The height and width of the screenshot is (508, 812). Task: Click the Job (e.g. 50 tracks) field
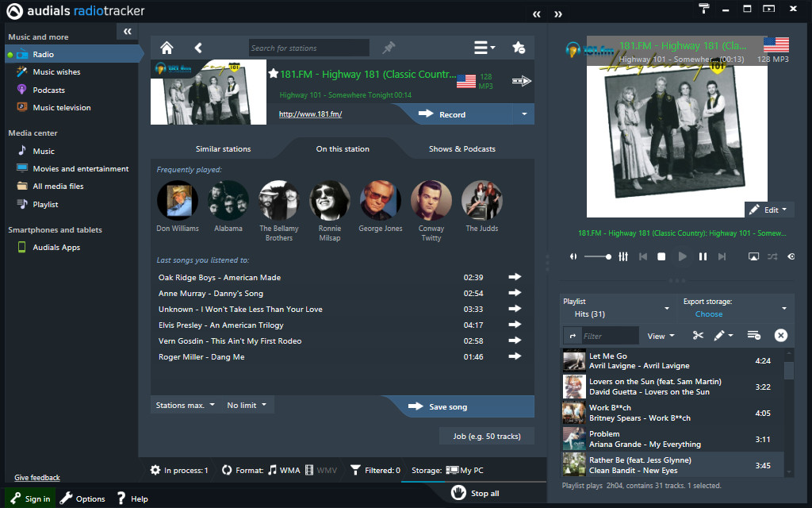(487, 436)
